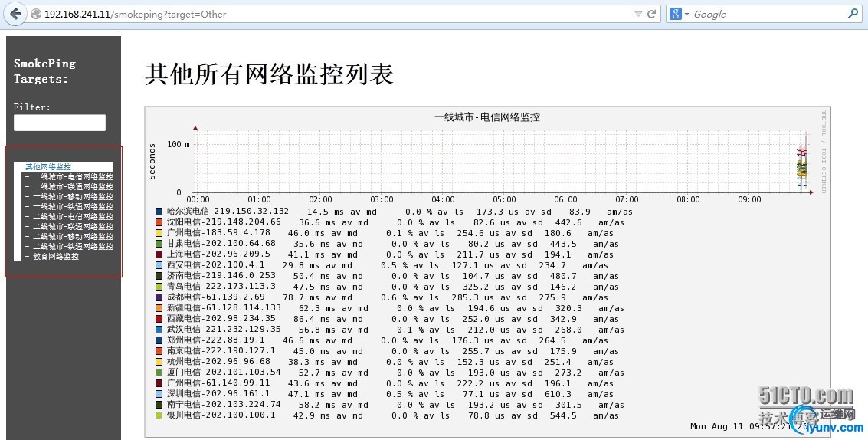Click the legend text 银川电信-202.100.100.1
The width and height of the screenshot is (868, 440).
tap(221, 415)
